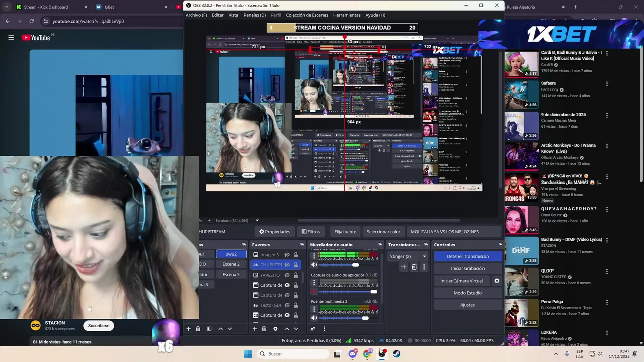
Task: Reload the YouTube page in browser
Action: point(31,21)
